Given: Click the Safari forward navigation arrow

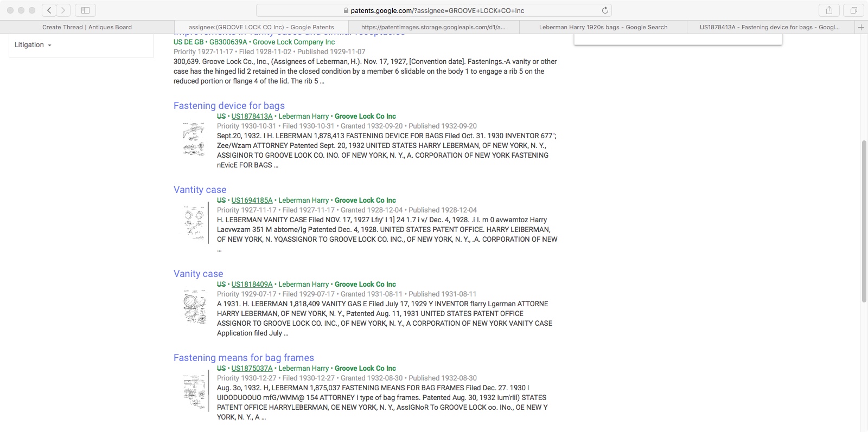Looking at the screenshot, I should coord(63,10).
